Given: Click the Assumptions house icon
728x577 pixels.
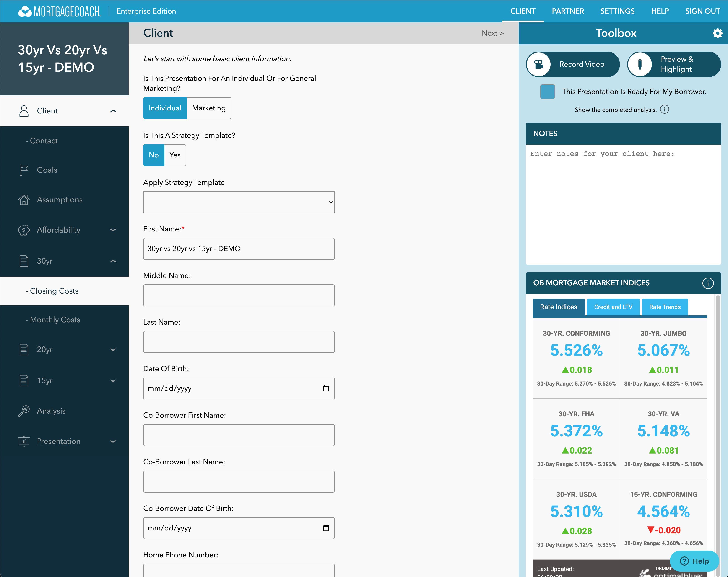Looking at the screenshot, I should [x=24, y=200].
